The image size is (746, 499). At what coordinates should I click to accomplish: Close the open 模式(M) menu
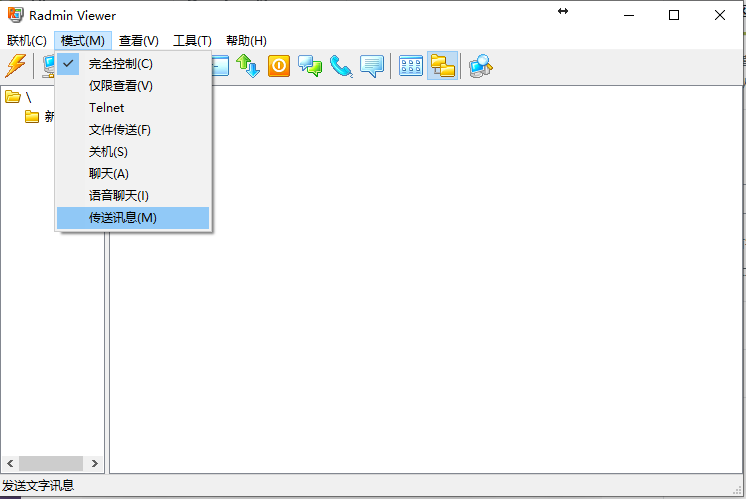(x=83, y=40)
